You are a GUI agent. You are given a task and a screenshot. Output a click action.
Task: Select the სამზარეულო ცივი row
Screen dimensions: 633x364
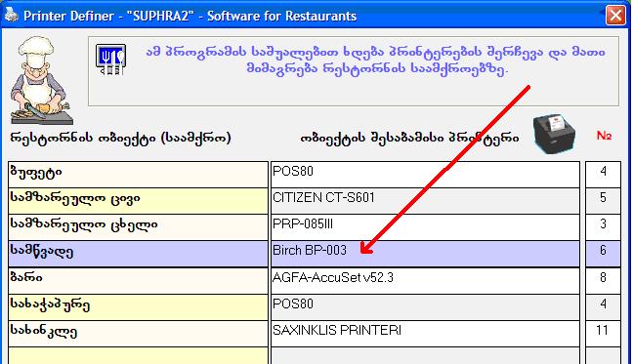pos(138,201)
